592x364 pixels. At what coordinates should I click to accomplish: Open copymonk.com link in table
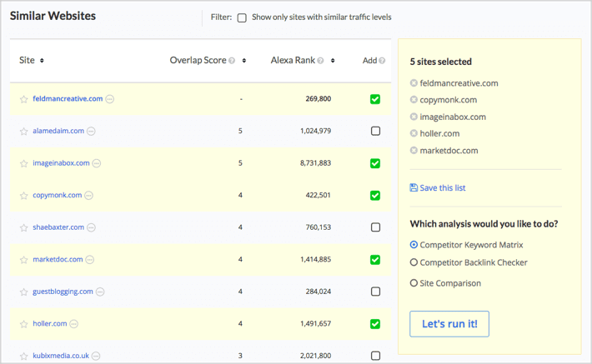(x=57, y=195)
